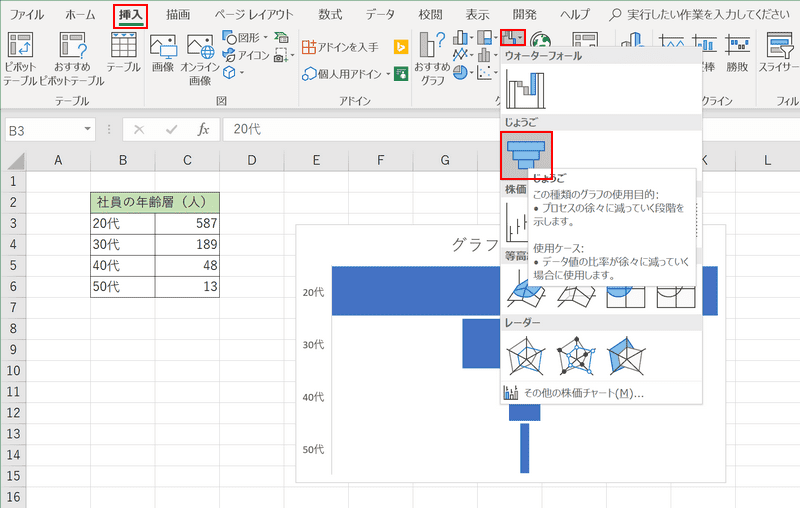Viewport: 800px width, 508px height.
Task: Click the 3D map globe icon
Action: tap(541, 39)
